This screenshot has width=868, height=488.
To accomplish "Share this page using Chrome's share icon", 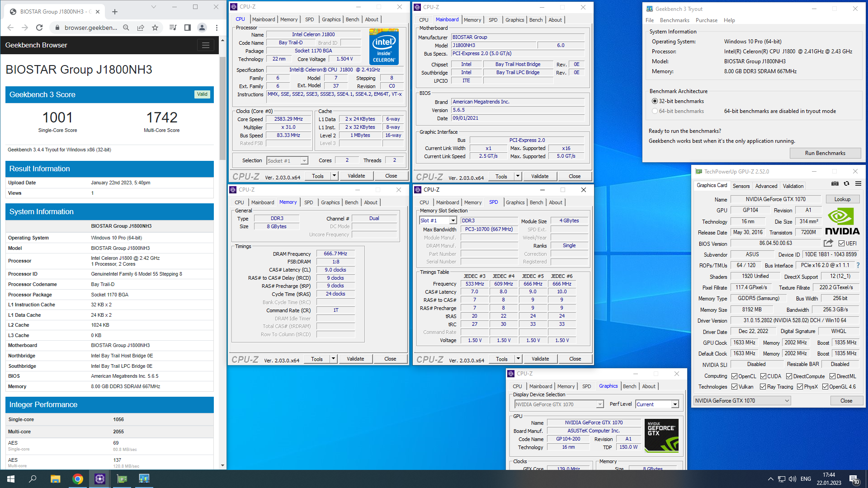I will pyautogui.click(x=141, y=28).
